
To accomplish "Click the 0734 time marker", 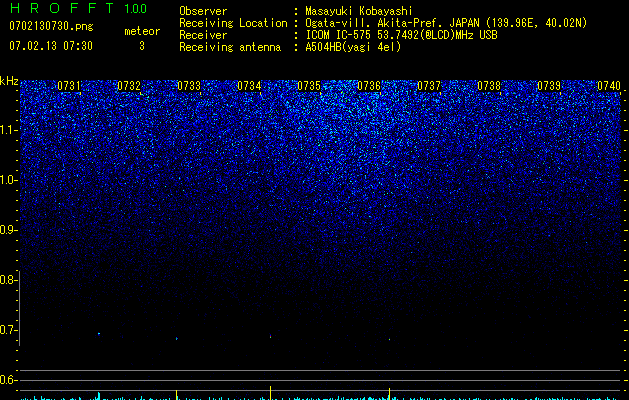I will click(249, 86).
